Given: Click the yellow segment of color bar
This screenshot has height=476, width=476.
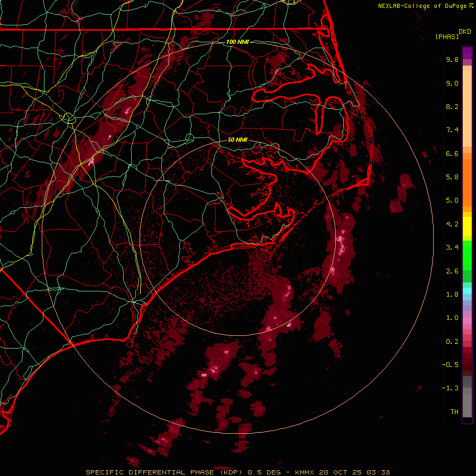Looking at the screenshot, I should click(x=467, y=226).
